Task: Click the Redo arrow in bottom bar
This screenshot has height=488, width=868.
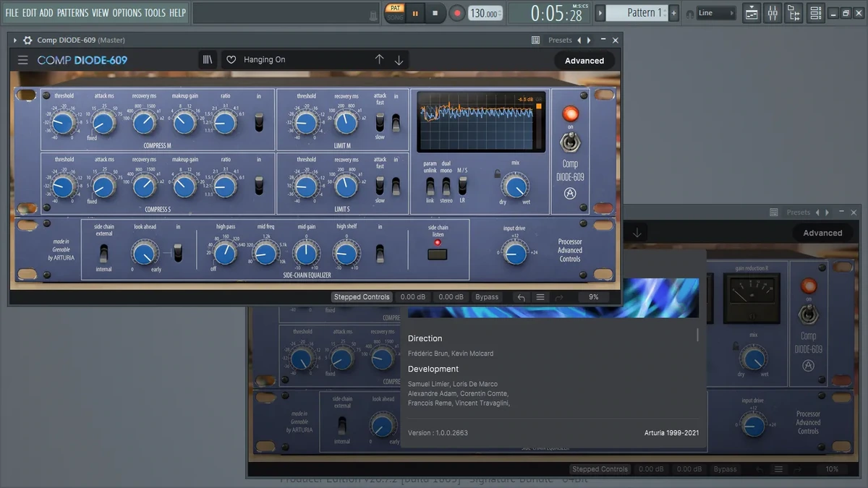Action: [558, 297]
